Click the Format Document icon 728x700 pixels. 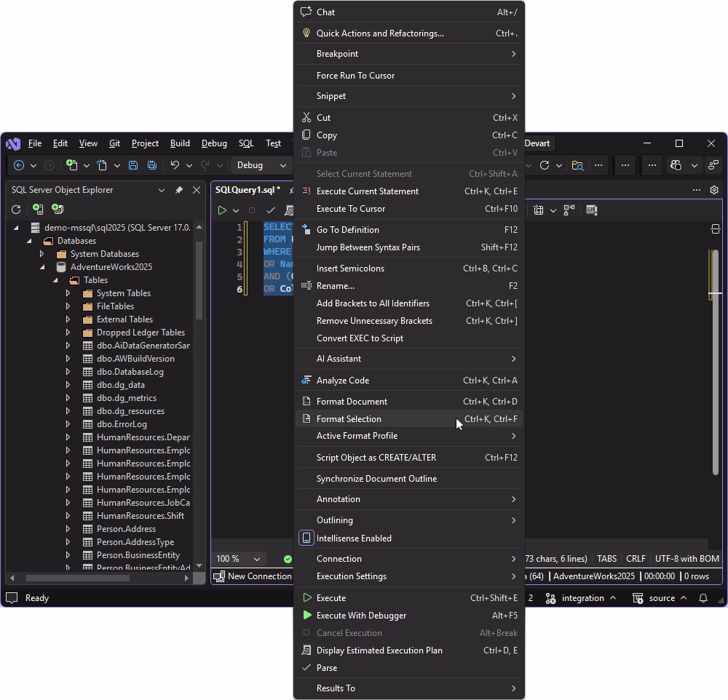point(306,401)
